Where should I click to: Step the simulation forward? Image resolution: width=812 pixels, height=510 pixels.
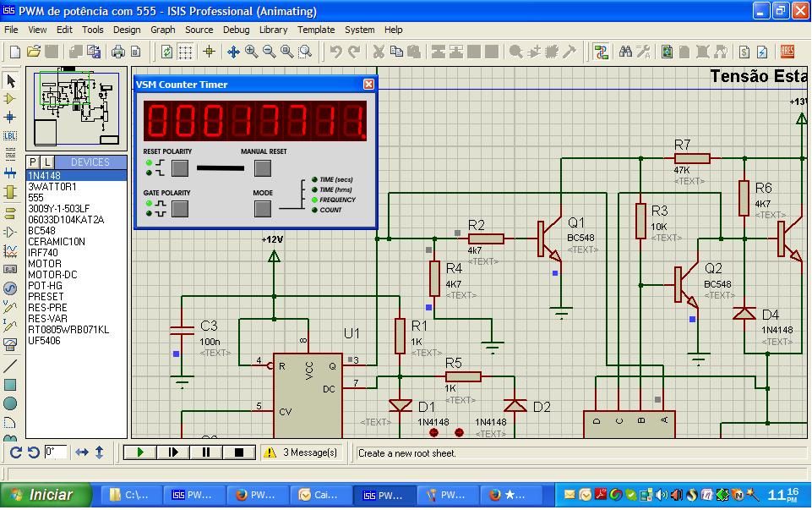173,452
